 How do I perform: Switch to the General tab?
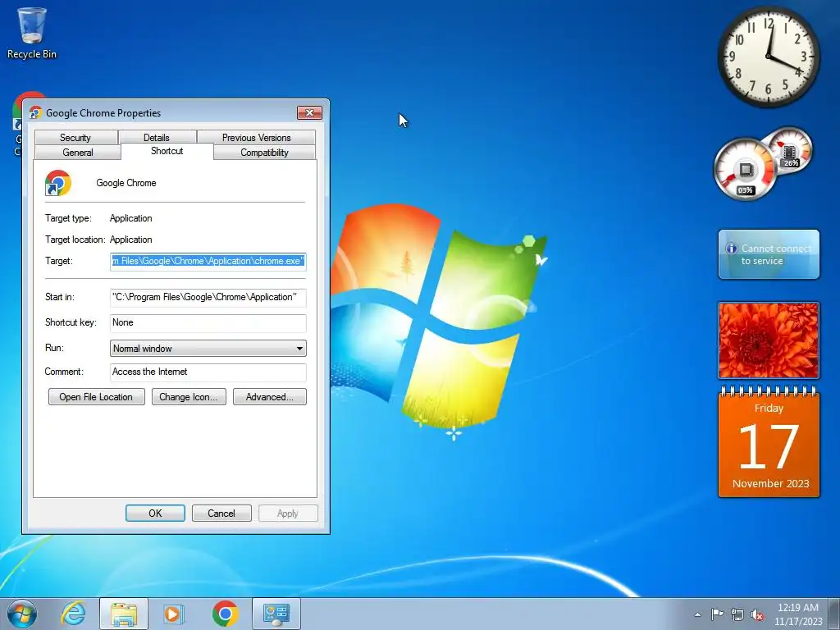coord(78,152)
